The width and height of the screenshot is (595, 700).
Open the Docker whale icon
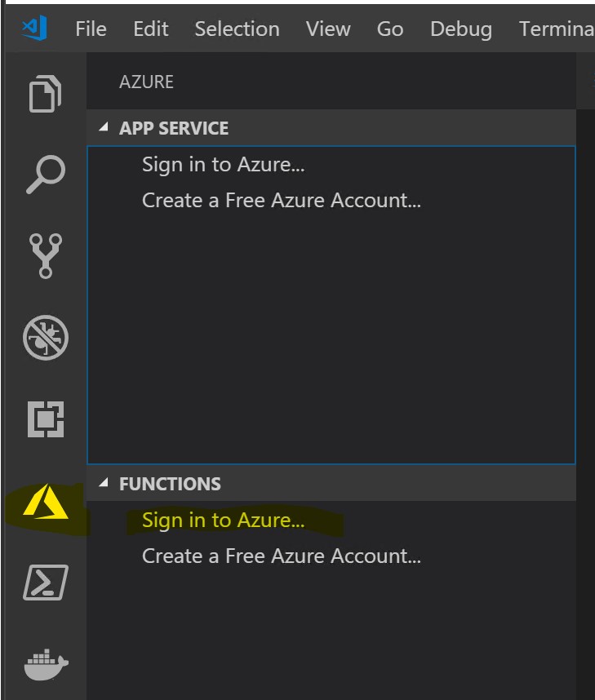(46, 664)
